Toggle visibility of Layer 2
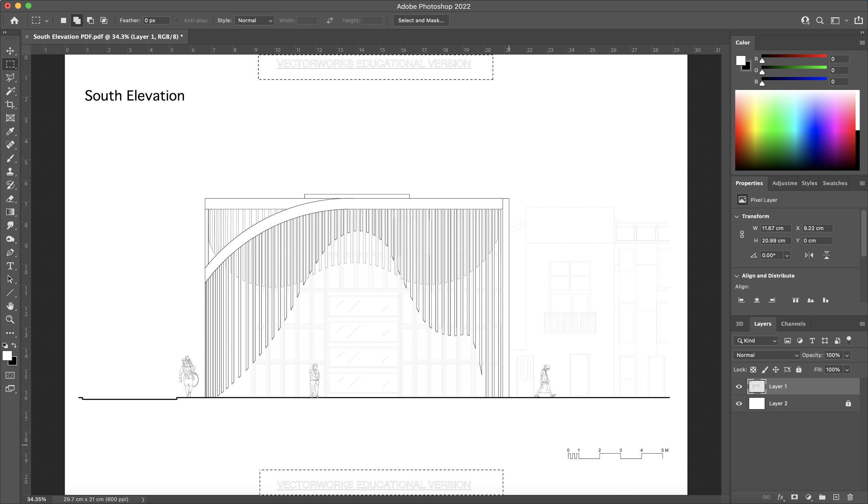Image resolution: width=868 pixels, height=504 pixels. 738,403
